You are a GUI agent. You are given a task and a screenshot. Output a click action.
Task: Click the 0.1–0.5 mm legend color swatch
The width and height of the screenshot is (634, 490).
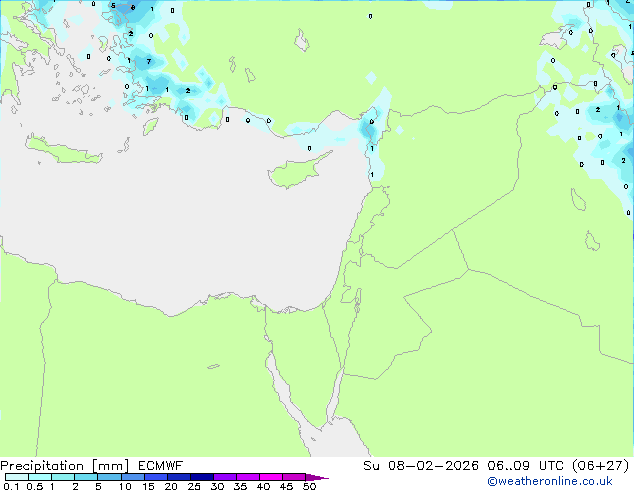click(x=17, y=477)
